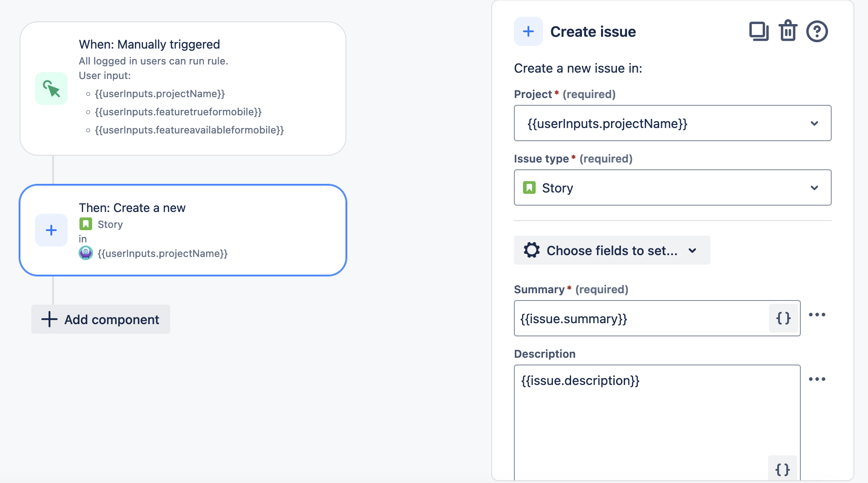Click inside the Summary input field
The width and height of the screenshot is (868, 483).
coord(636,318)
